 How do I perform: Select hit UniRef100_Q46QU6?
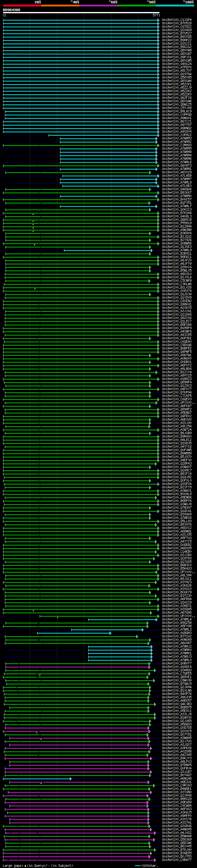click(x=177, y=189)
